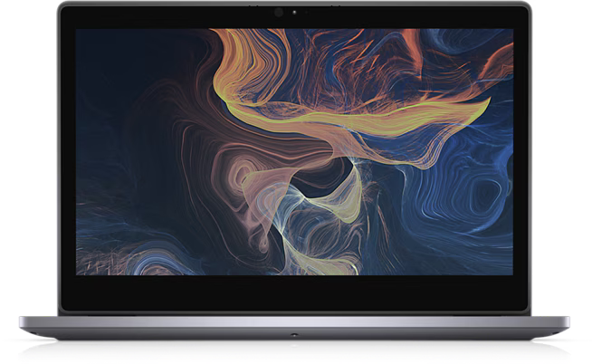This screenshot has width=592, height=364.
Task: Click the laptop hinge strip under screen
Action: [294, 313]
